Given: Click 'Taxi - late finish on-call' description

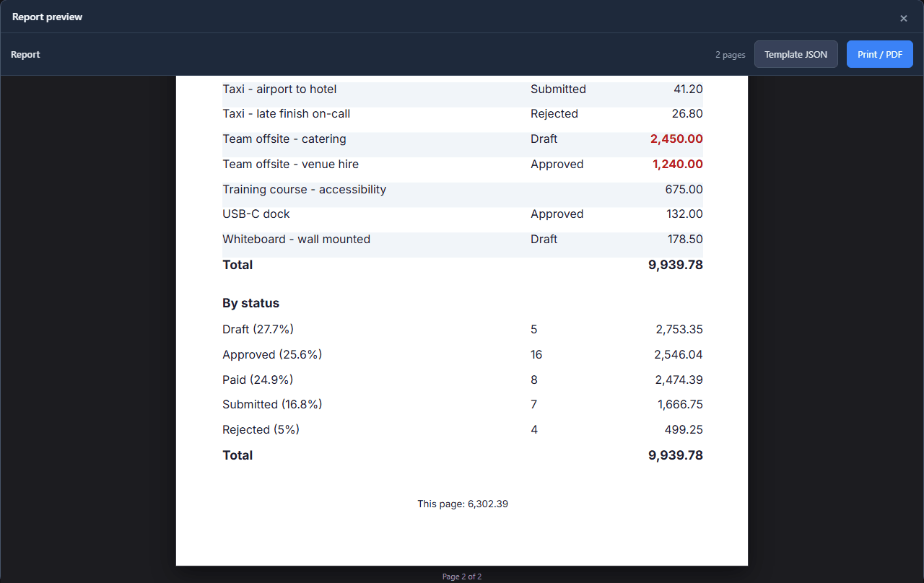Looking at the screenshot, I should 287,113.
